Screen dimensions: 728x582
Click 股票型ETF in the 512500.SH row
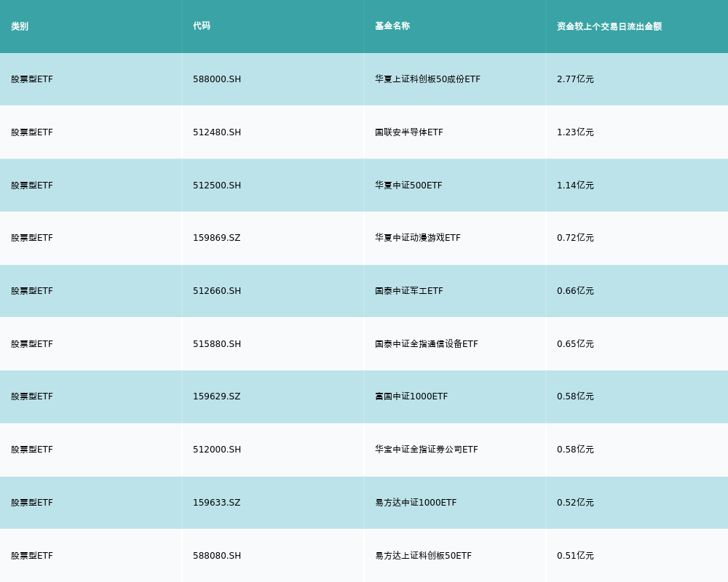[32, 186]
